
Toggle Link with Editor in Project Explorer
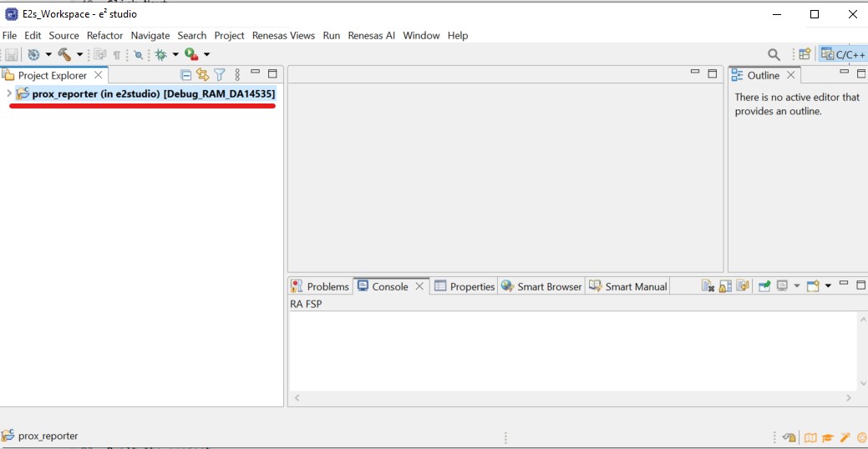tap(203, 74)
